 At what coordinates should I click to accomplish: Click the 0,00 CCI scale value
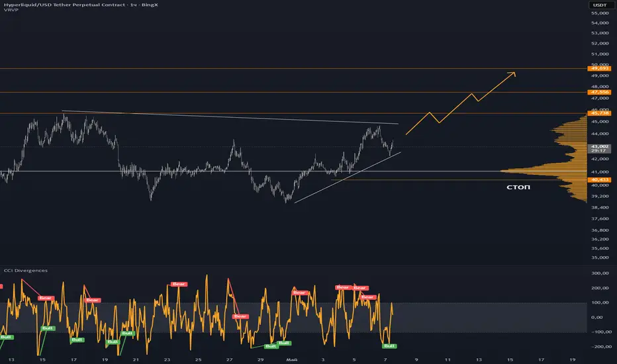(597, 317)
